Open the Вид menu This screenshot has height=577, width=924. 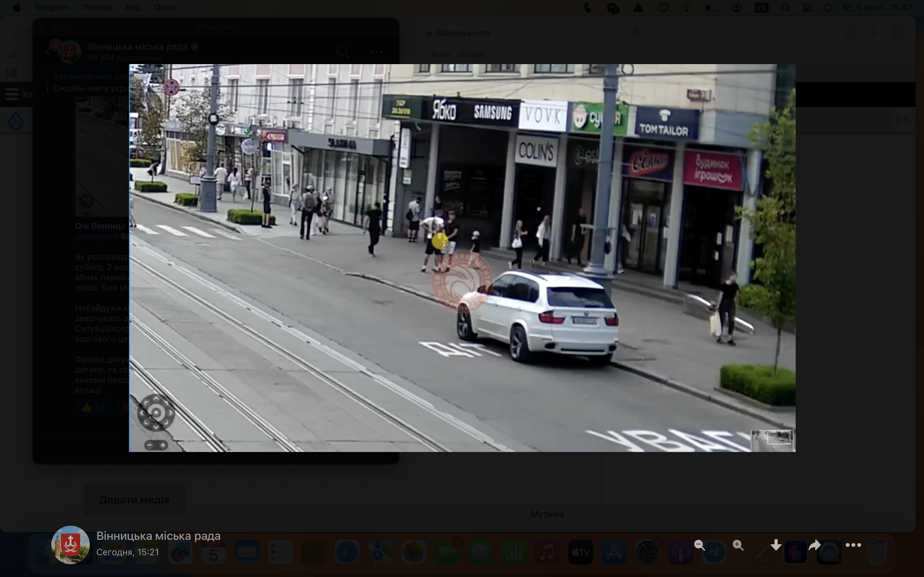click(133, 7)
